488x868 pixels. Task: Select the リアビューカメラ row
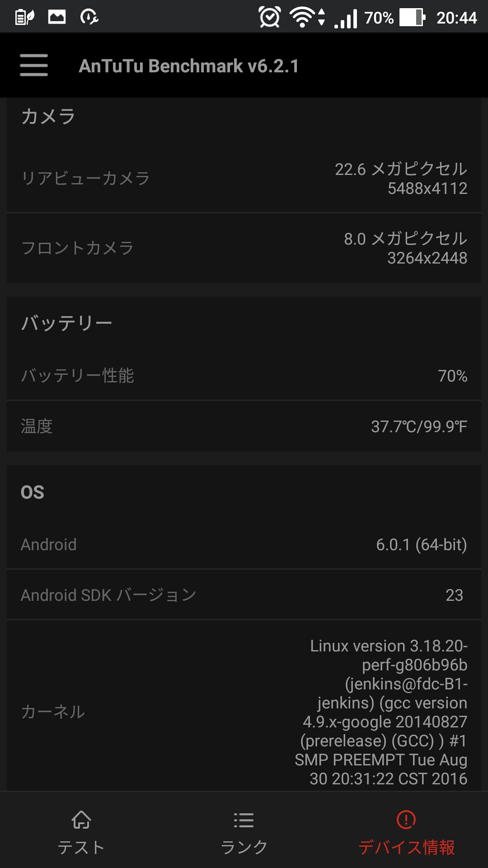click(244, 178)
